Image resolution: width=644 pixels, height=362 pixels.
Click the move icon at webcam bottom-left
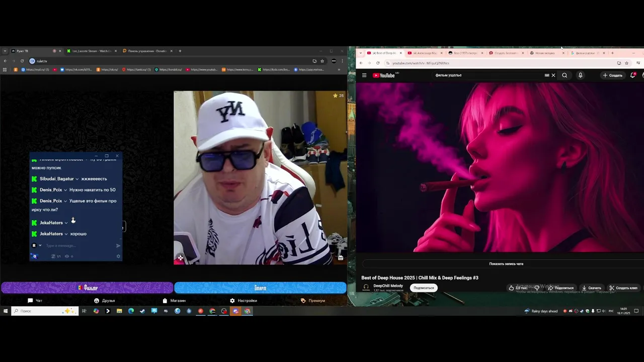[180, 258]
